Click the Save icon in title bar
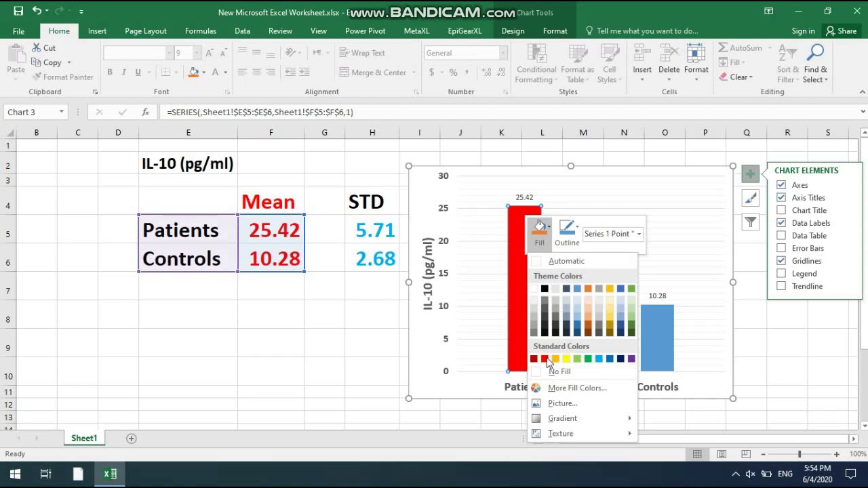 pos(18,11)
